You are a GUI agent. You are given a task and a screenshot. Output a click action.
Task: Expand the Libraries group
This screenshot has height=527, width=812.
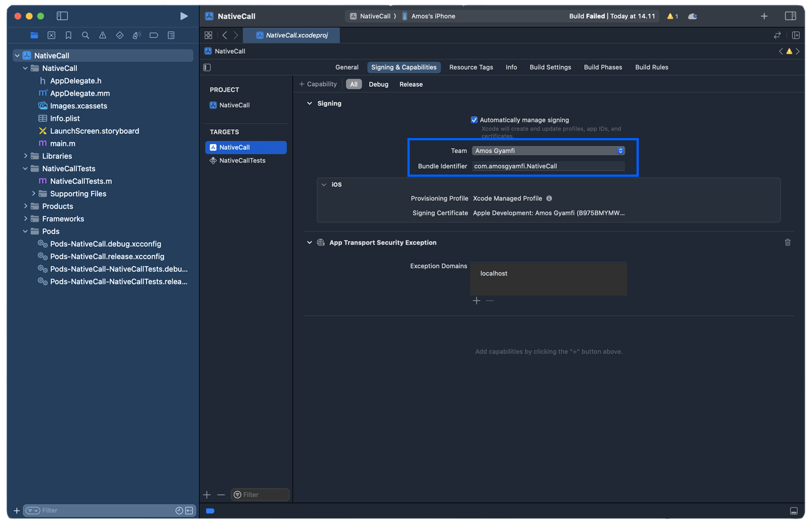click(x=25, y=156)
